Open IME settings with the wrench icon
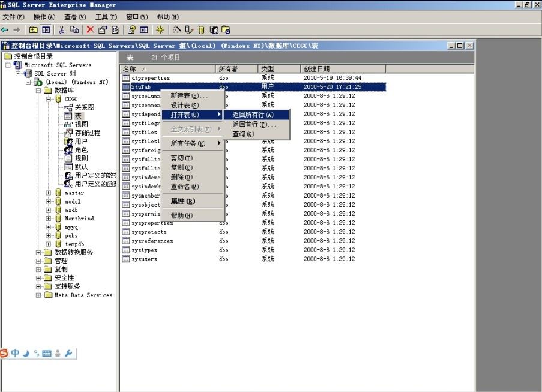This screenshot has width=542, height=392. click(68, 353)
